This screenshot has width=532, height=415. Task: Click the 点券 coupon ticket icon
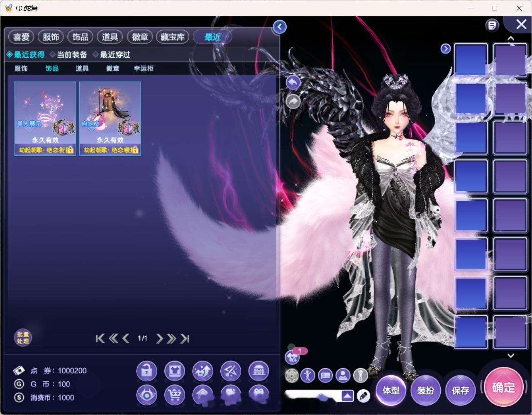[19, 371]
